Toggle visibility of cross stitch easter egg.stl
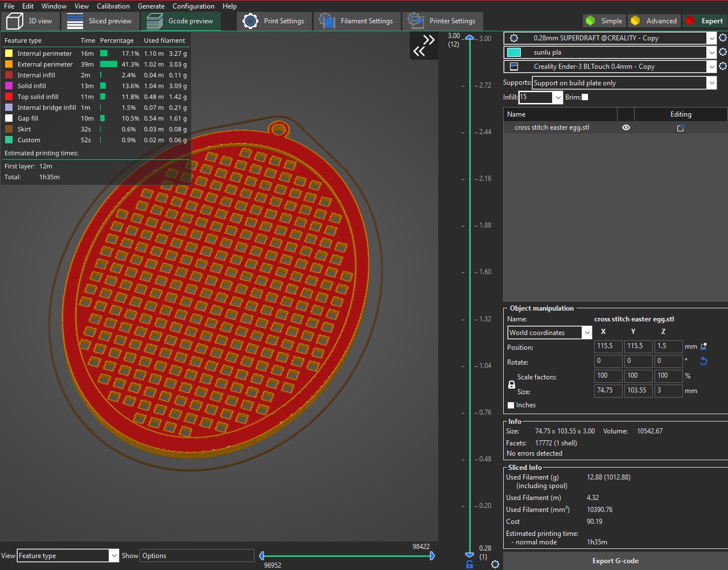This screenshot has width=728, height=570. pos(626,128)
